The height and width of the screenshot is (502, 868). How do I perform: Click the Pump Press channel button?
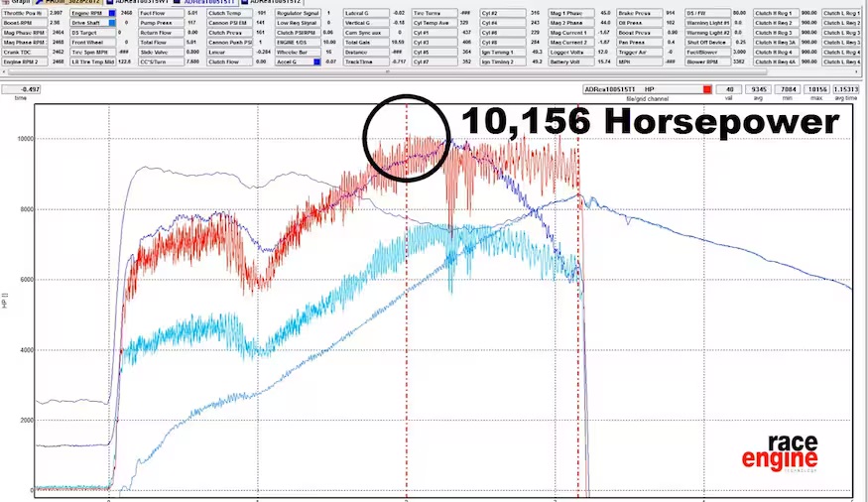(161, 23)
